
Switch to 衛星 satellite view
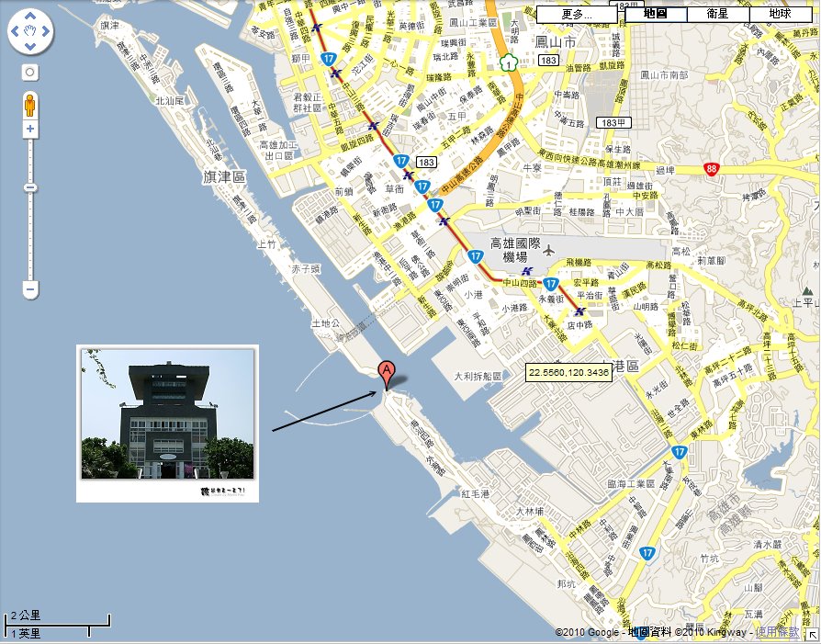click(x=718, y=14)
